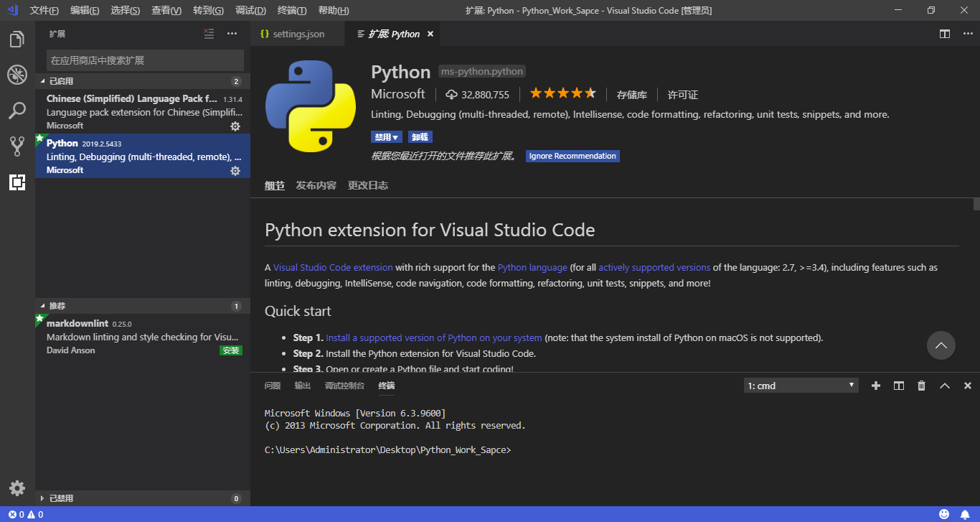Switch to the 输出 panel tab
This screenshot has height=522, width=980.
[x=303, y=386]
